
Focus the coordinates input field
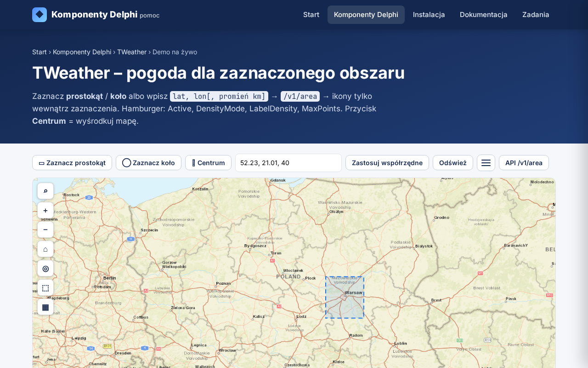(x=288, y=163)
